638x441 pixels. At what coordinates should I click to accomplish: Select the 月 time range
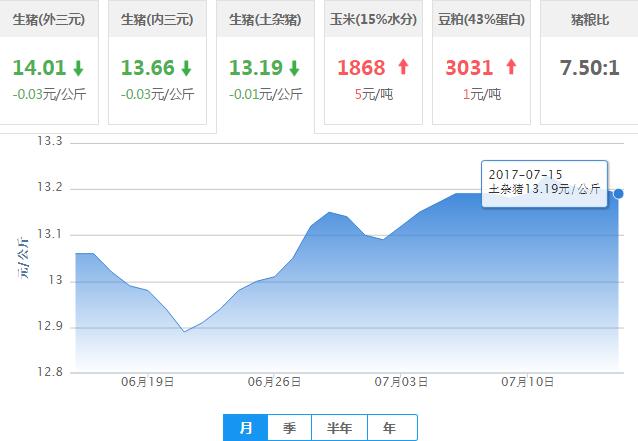tap(245, 428)
